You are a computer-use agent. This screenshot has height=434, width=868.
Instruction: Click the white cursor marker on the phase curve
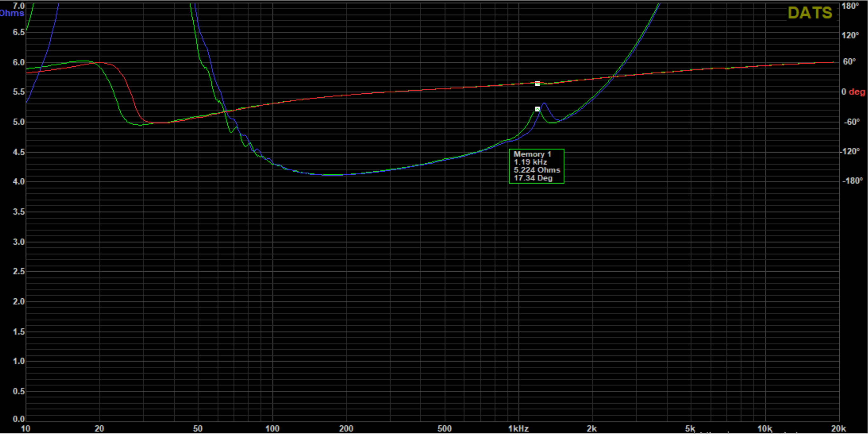[x=537, y=84]
